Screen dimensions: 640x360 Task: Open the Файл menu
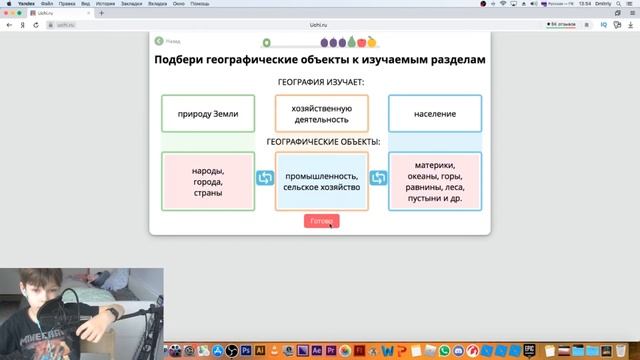click(x=47, y=4)
